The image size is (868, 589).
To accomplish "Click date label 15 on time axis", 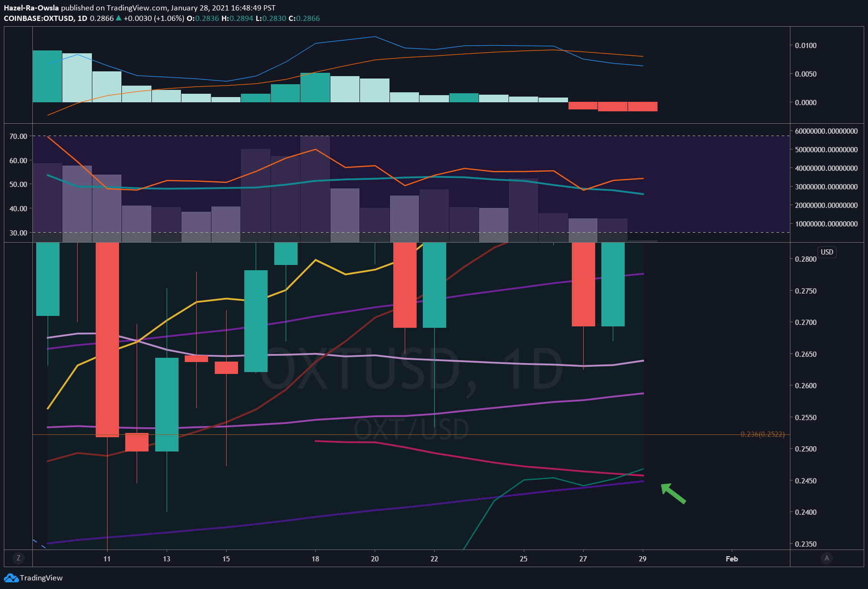I will [x=226, y=559].
